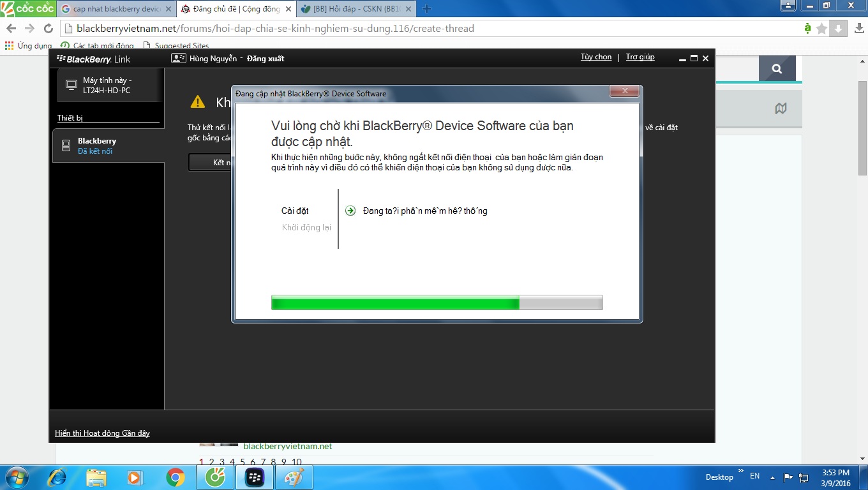
Task: Click the browser back arrow
Action: tap(11, 29)
